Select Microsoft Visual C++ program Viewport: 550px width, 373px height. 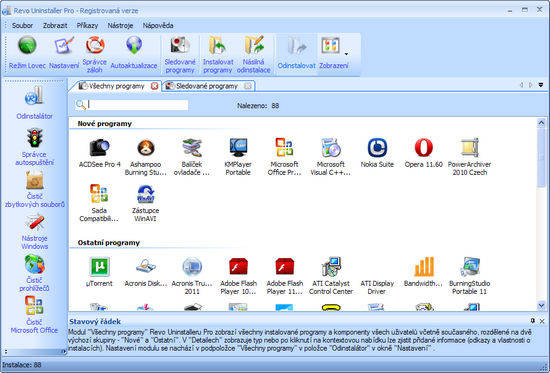(x=330, y=157)
